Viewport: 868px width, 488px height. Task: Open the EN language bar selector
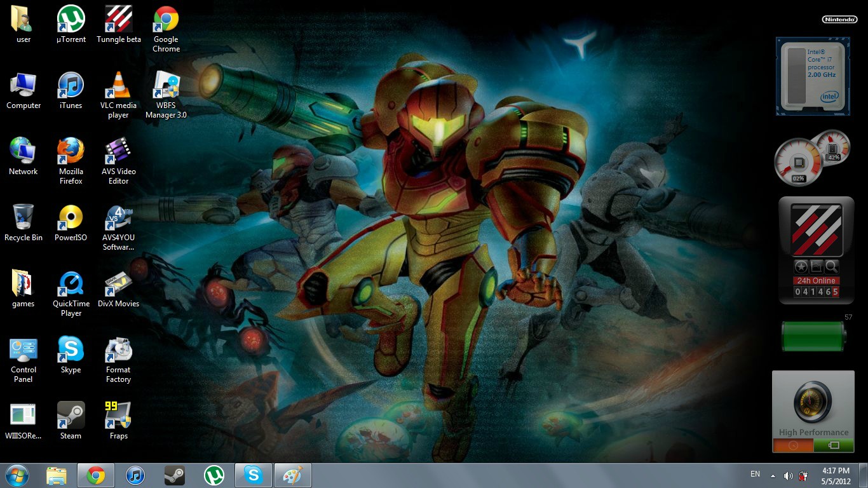[x=755, y=474]
